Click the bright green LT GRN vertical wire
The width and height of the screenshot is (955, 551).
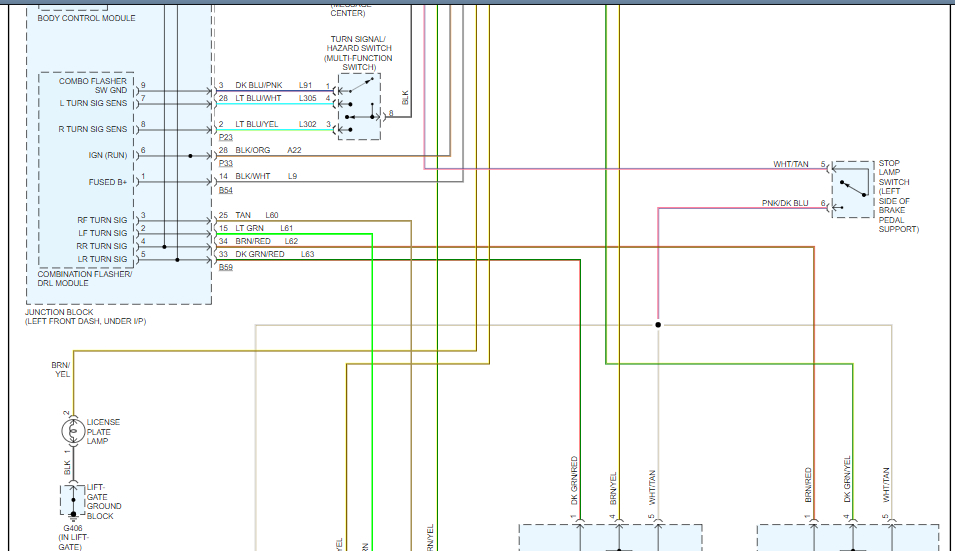pyautogui.click(x=372, y=400)
